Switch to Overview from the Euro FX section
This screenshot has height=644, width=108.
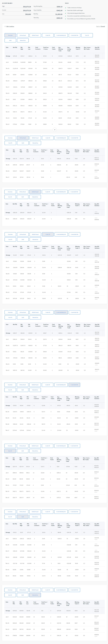(x=10, y=446)
